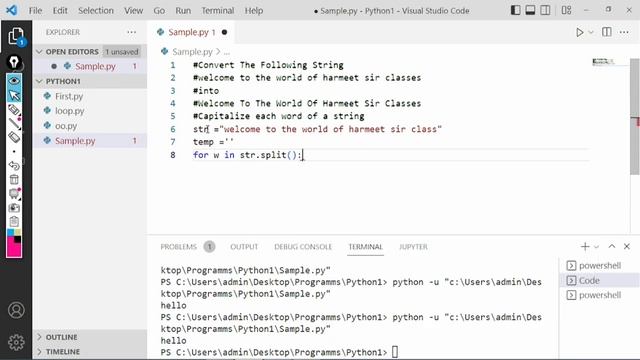This screenshot has height=360, width=640.
Task: Switch to the OUTPUT panel tab
Action: click(x=244, y=247)
